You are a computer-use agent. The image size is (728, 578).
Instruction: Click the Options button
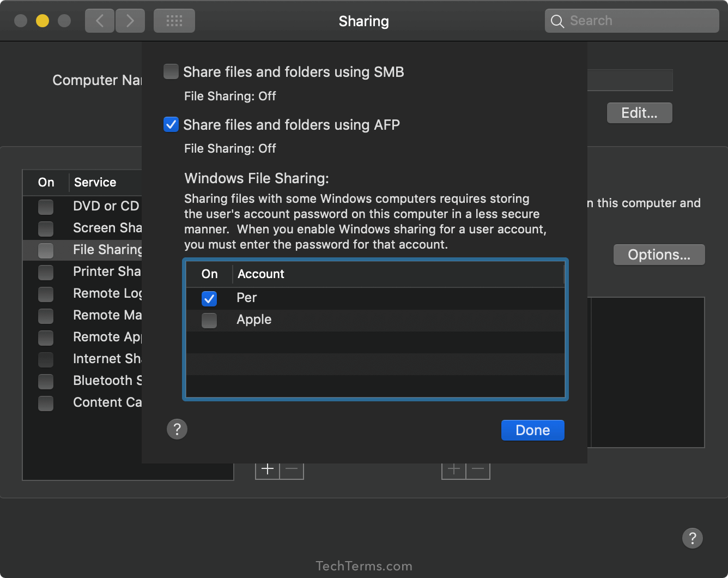click(659, 254)
